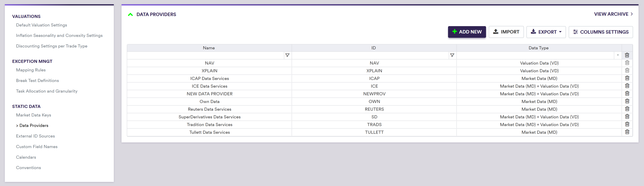Click trash icon for Tullett Data Services
Image resolution: width=644 pixels, height=186 pixels.
pyautogui.click(x=627, y=132)
